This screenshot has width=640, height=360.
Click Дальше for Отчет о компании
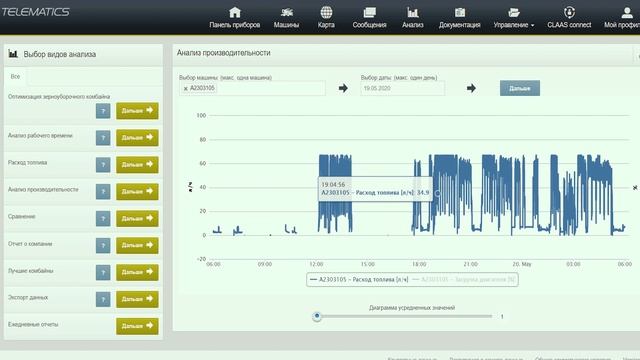(137, 245)
